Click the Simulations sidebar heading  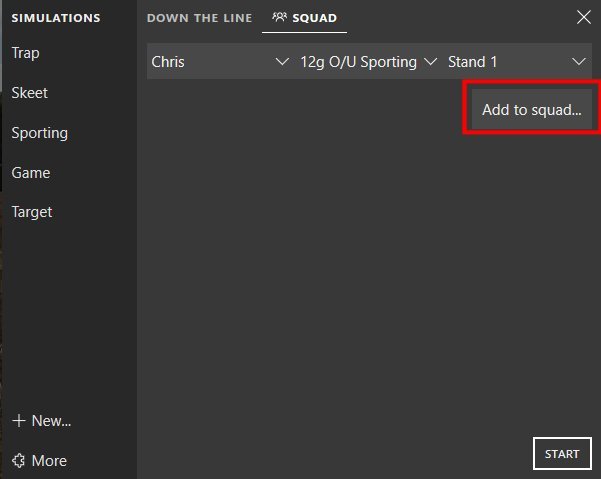[x=56, y=18]
